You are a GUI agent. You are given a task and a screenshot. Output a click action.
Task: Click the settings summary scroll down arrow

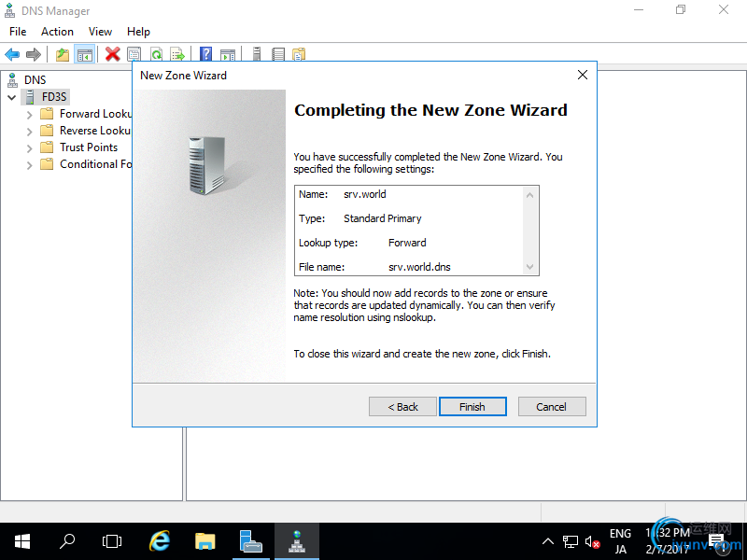coord(529,267)
